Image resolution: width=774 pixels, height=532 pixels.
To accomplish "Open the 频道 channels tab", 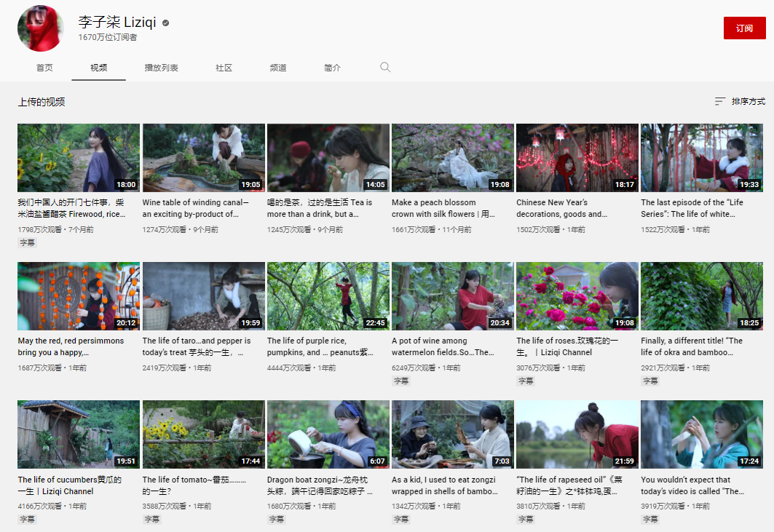I will pyautogui.click(x=278, y=68).
